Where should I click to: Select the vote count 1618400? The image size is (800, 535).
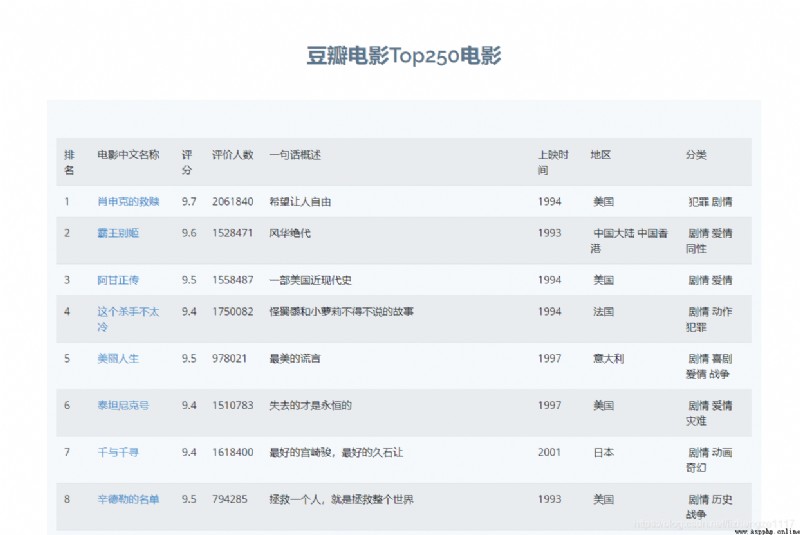coord(233,452)
